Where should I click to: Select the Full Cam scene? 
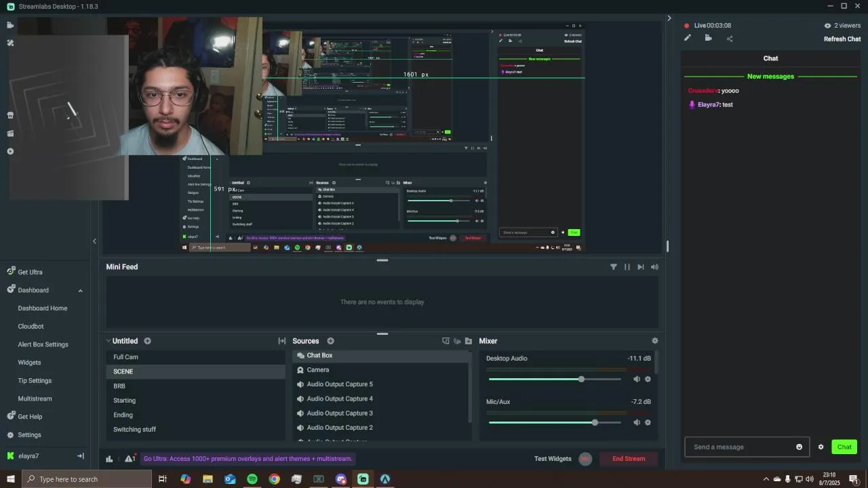click(195, 357)
